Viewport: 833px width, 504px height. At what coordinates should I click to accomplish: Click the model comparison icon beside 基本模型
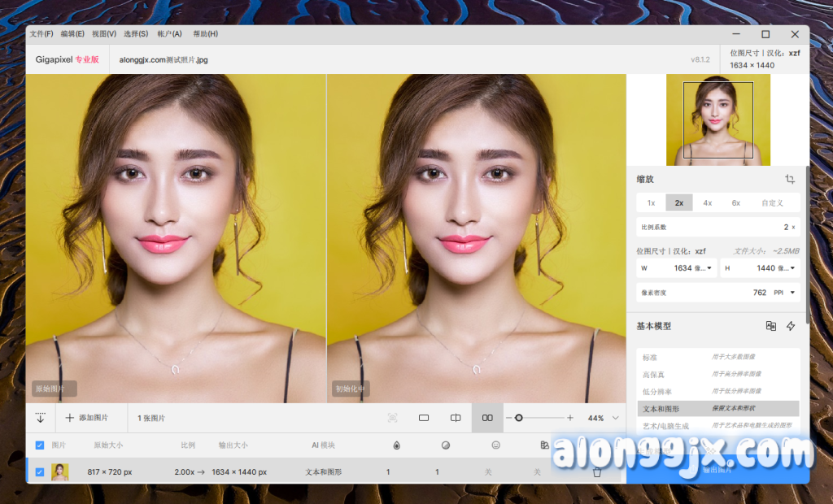pyautogui.click(x=771, y=326)
